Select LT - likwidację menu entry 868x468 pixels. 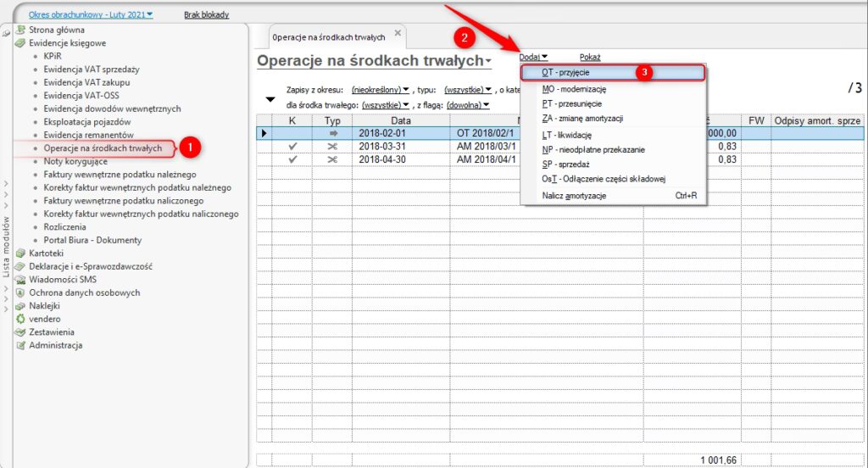[566, 135]
